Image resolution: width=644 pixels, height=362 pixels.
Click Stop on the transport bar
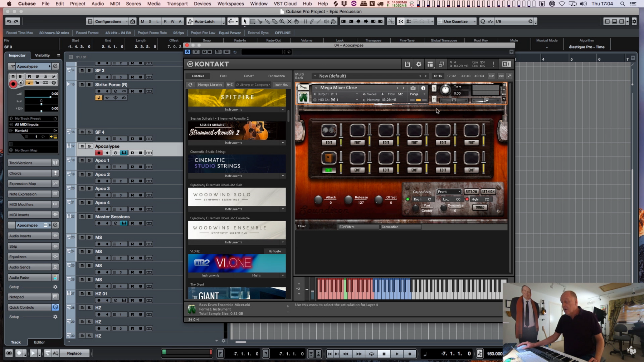384,354
